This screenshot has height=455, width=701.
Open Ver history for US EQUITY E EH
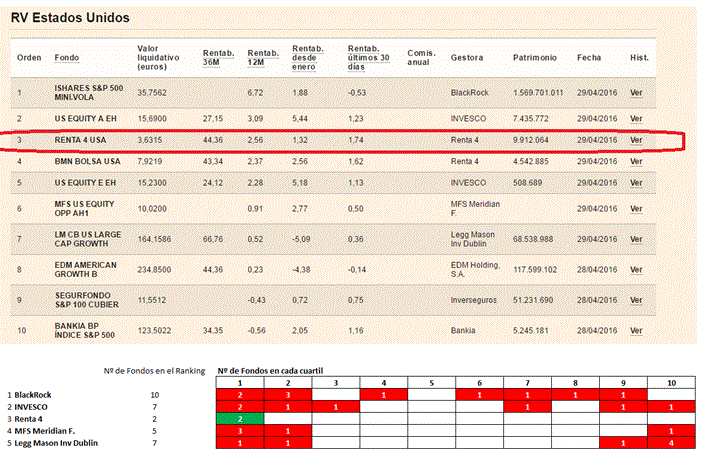(636, 183)
